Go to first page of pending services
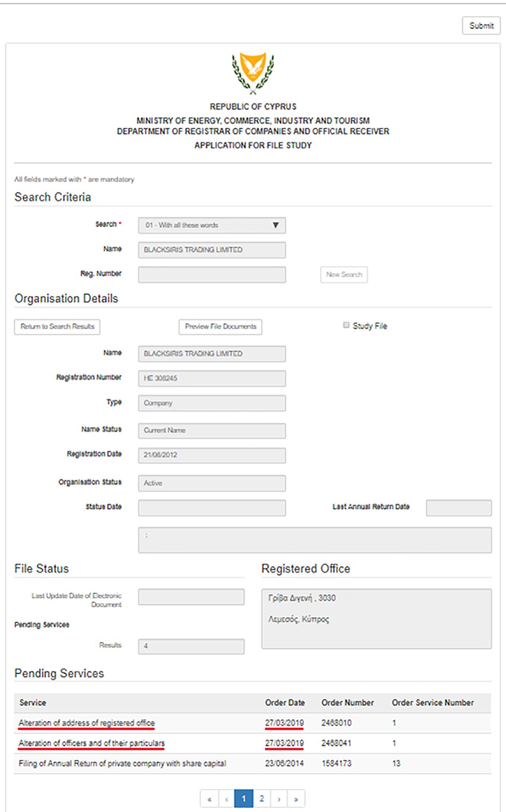Viewport: 506px width, 812px height. pyautogui.click(x=209, y=799)
